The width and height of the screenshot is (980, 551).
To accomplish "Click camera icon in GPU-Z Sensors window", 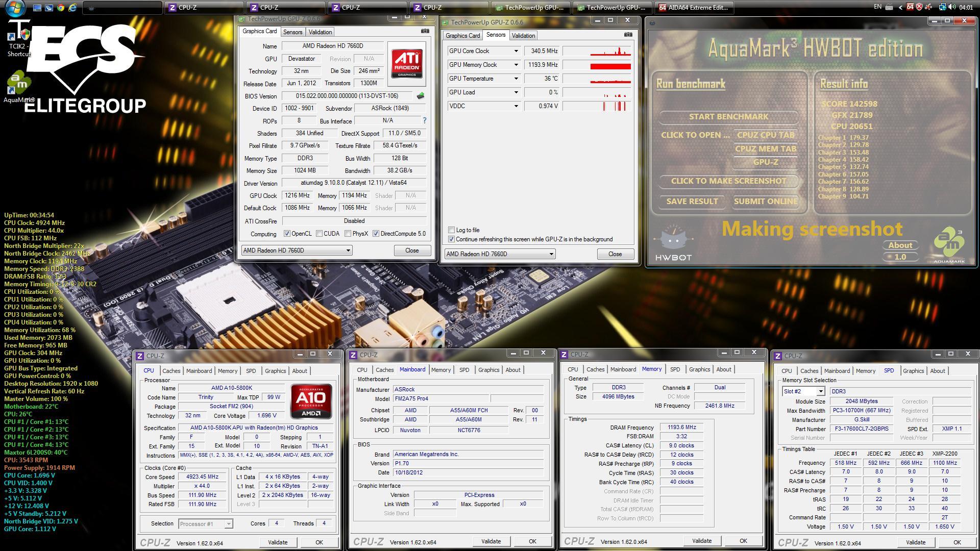I will click(628, 35).
